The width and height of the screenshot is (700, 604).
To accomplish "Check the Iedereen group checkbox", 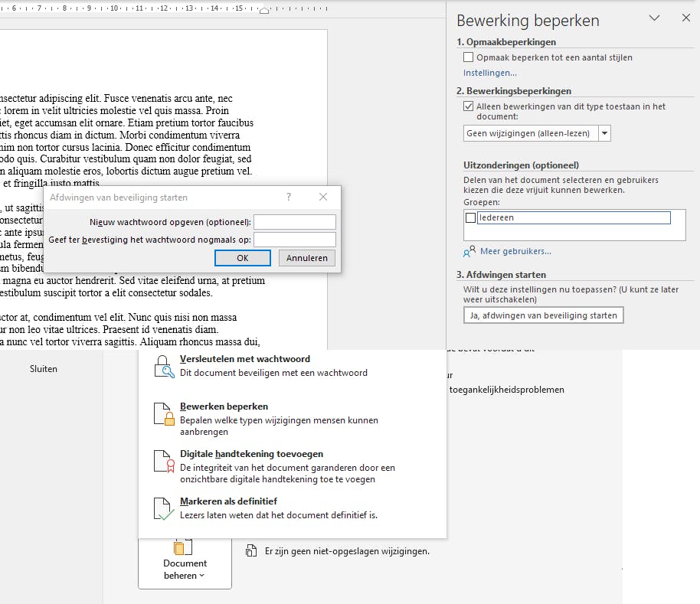I will (x=470, y=217).
